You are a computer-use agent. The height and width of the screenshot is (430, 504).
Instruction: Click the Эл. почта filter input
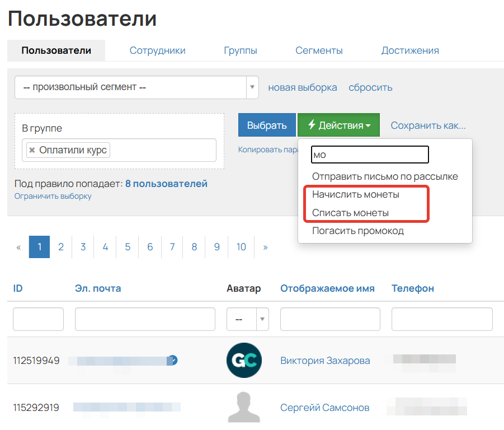[145, 319]
